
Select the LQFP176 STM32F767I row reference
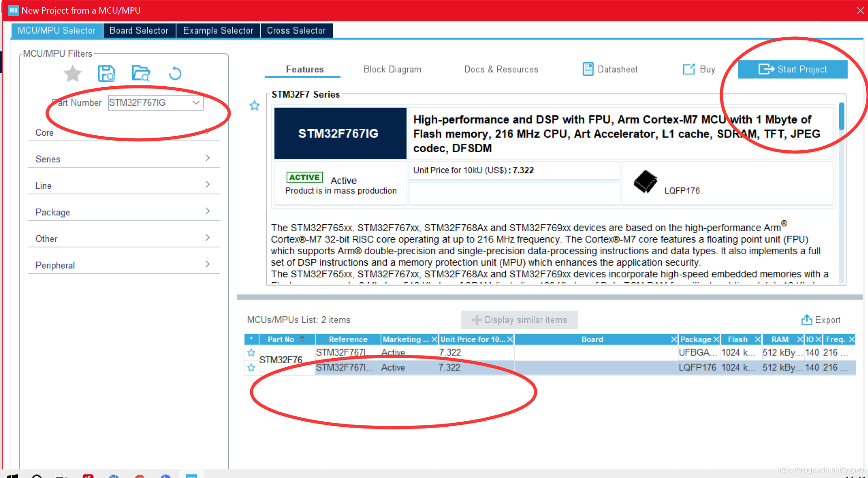(x=348, y=368)
